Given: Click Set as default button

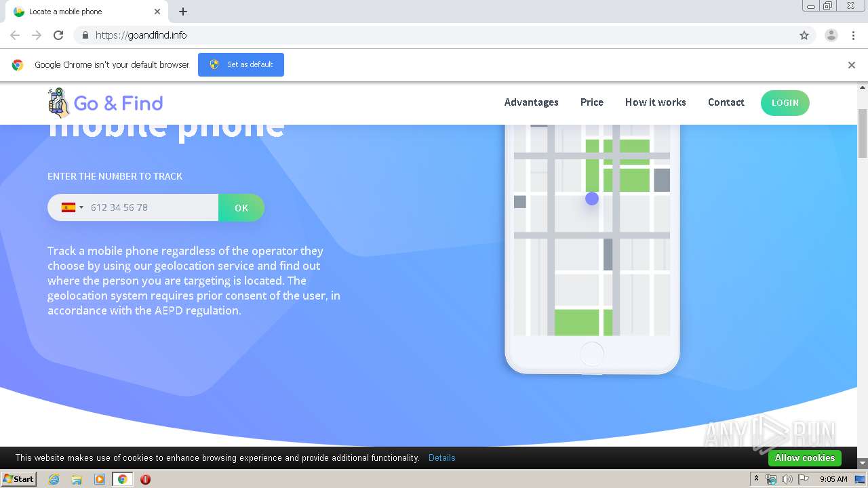Looking at the screenshot, I should [x=241, y=64].
